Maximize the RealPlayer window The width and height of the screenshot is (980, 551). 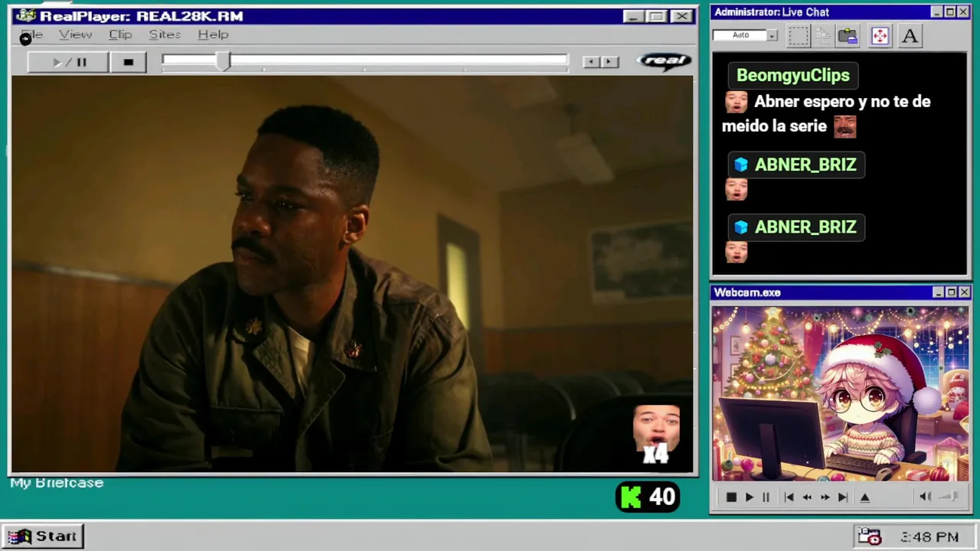pos(656,16)
